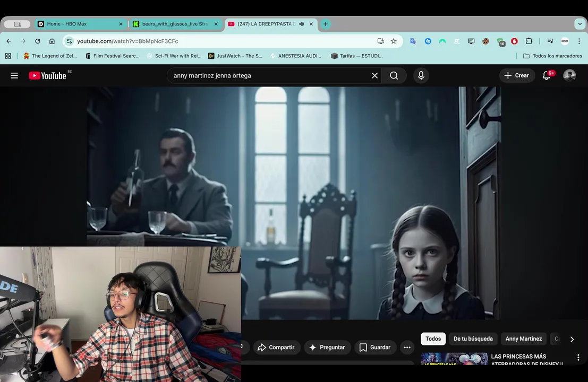Screen dimensions: 588x382
Task: Close the bears_with_glasses_live tab
Action: click(x=216, y=24)
